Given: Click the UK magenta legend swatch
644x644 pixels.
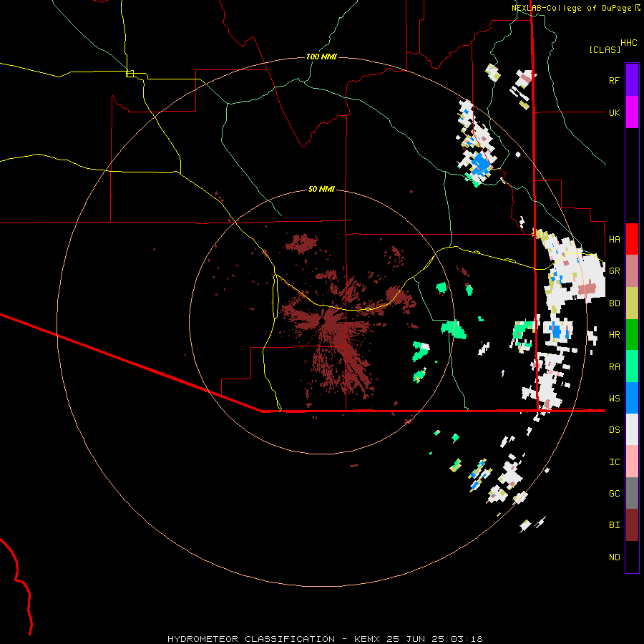Looking at the screenshot, I should (x=632, y=112).
